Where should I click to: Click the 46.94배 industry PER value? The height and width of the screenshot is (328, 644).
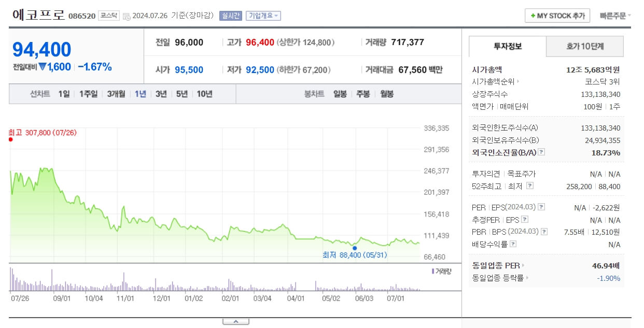[606, 265]
